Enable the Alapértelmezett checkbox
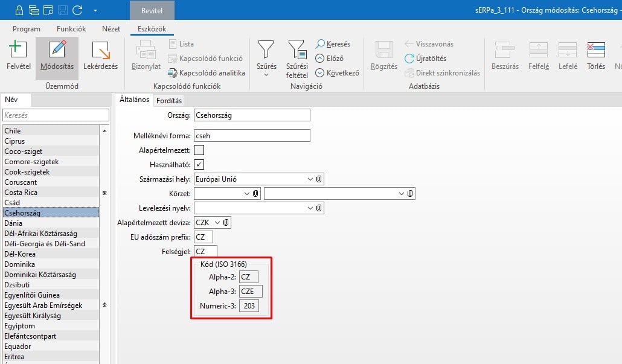The width and height of the screenshot is (622, 364). click(x=199, y=150)
